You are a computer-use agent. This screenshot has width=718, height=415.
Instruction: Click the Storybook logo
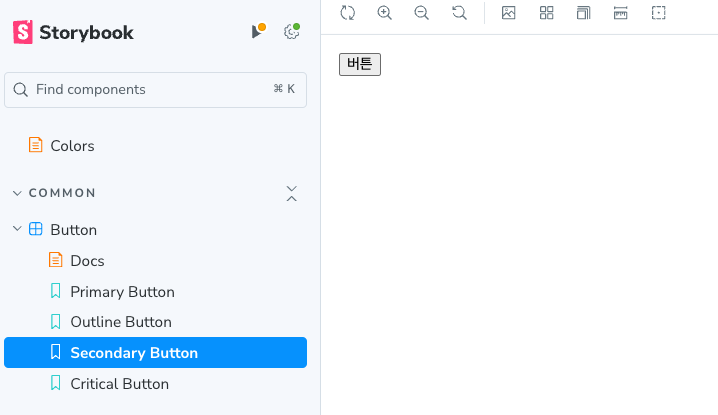click(x=73, y=32)
